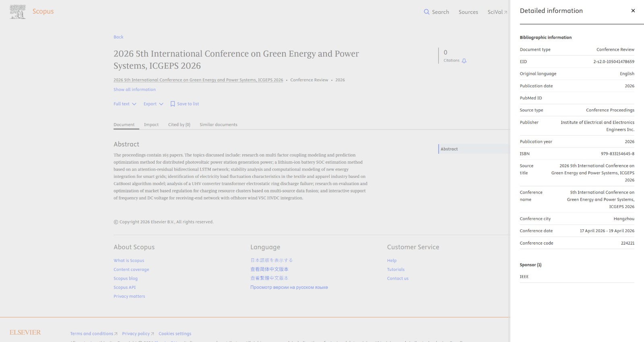Click the search magnifier icon
The image size is (644, 342).
pyautogui.click(x=427, y=12)
